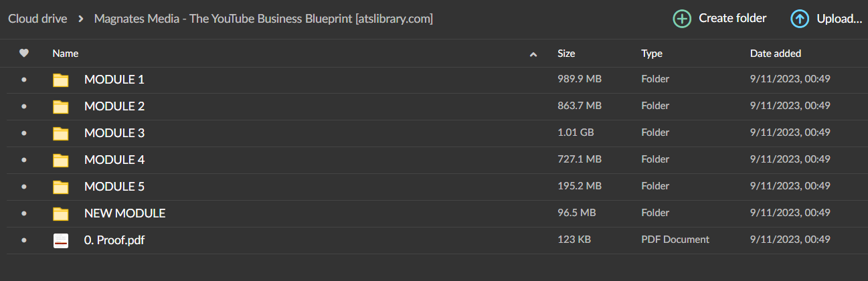Open the 0. Proof.pdf file icon
This screenshot has height=281, width=868.
[x=61, y=240]
